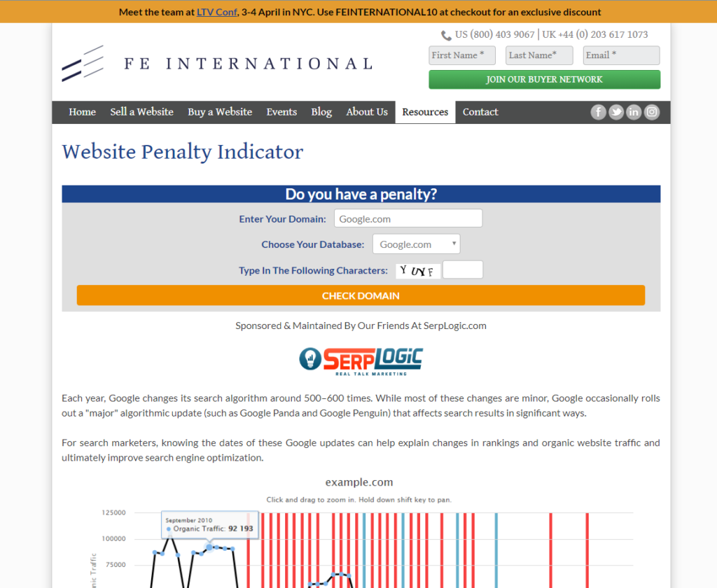Go to the Events page

click(281, 112)
